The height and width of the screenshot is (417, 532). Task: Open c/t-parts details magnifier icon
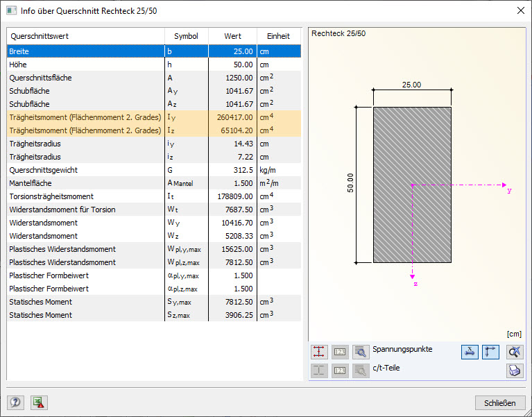click(x=361, y=371)
